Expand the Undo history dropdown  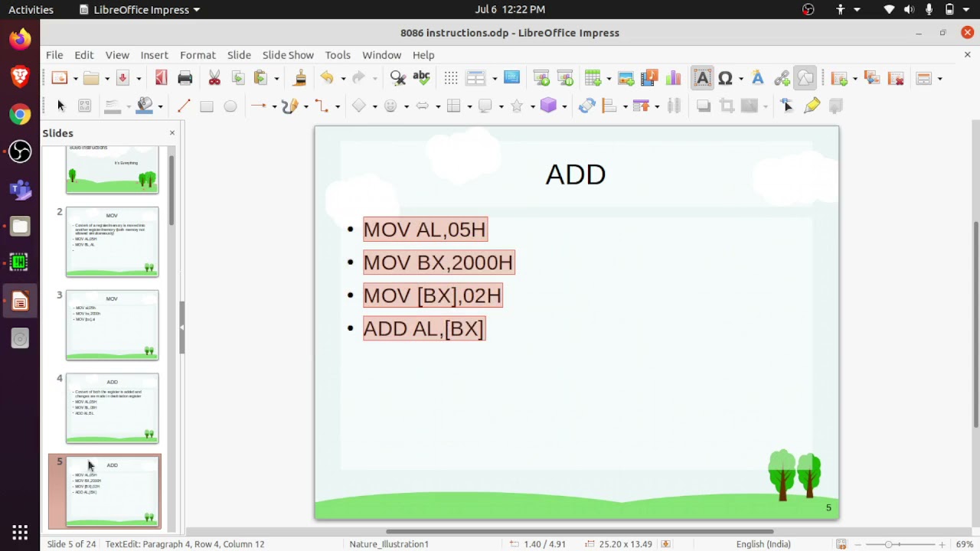click(343, 78)
